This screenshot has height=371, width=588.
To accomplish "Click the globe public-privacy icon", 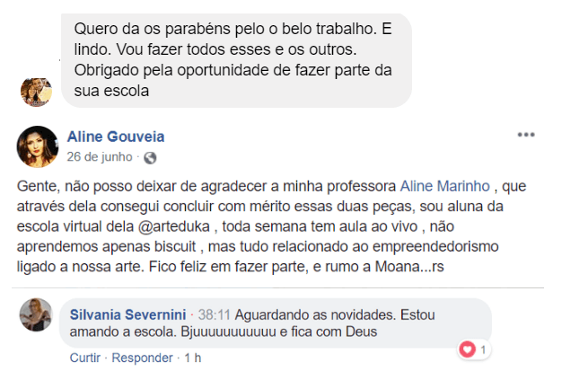I will coord(150,158).
